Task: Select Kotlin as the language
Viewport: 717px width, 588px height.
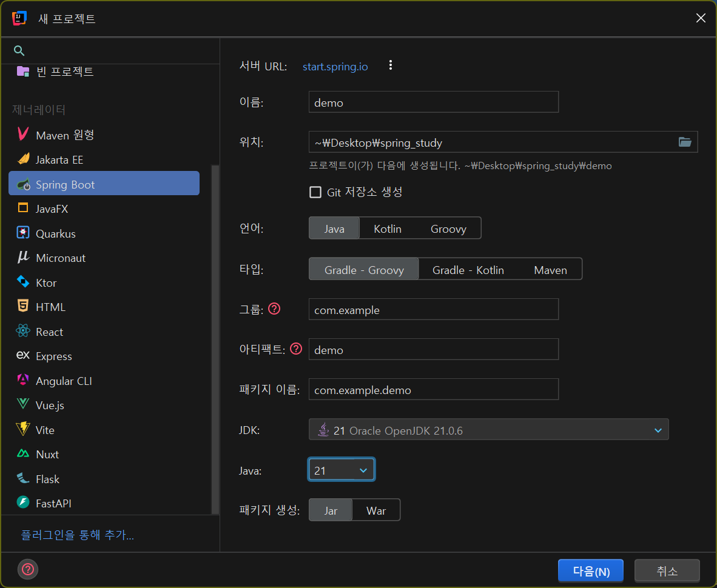Action: pyautogui.click(x=387, y=229)
